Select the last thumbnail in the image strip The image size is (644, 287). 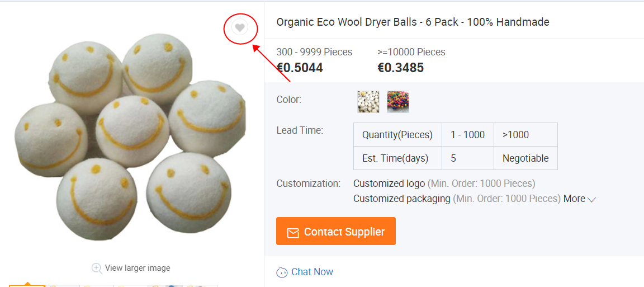(x=200, y=285)
